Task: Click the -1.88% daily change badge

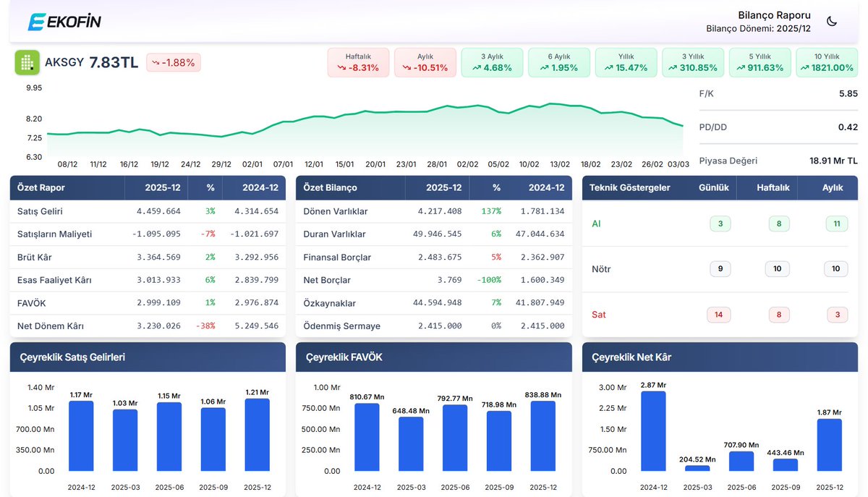Action: 174,63
